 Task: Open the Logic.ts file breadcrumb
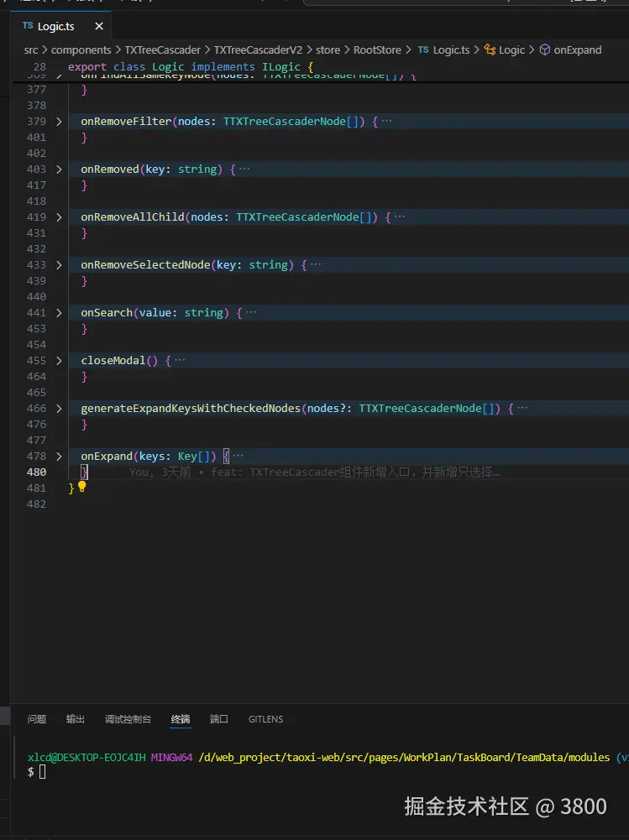[x=451, y=50]
